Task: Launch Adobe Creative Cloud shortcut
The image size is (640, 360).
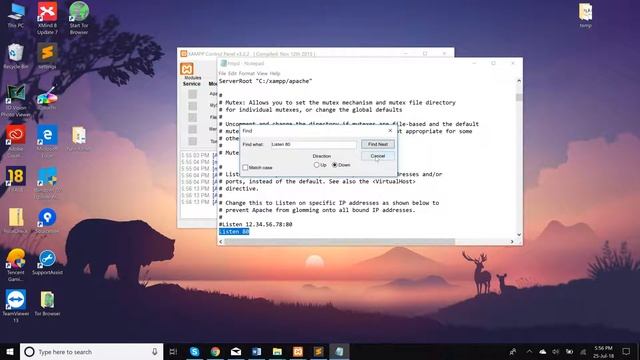Action: click(x=16, y=141)
